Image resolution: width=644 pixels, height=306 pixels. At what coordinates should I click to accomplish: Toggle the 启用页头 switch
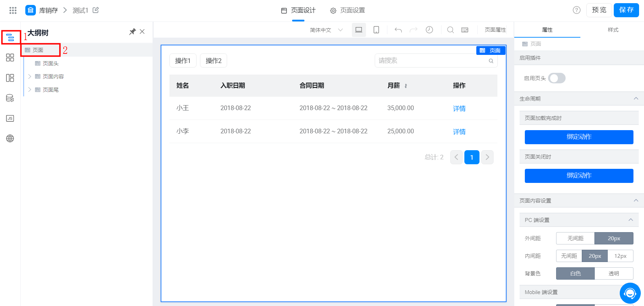click(557, 78)
